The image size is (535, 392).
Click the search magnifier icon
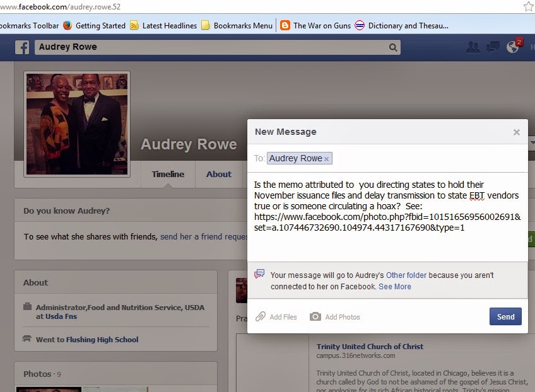click(393, 47)
